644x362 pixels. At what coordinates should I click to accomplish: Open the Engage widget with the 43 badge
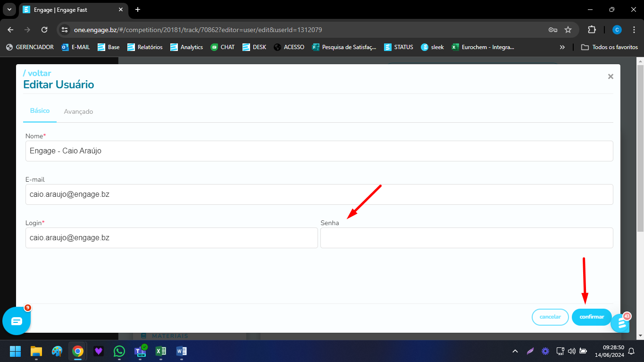pos(620,323)
